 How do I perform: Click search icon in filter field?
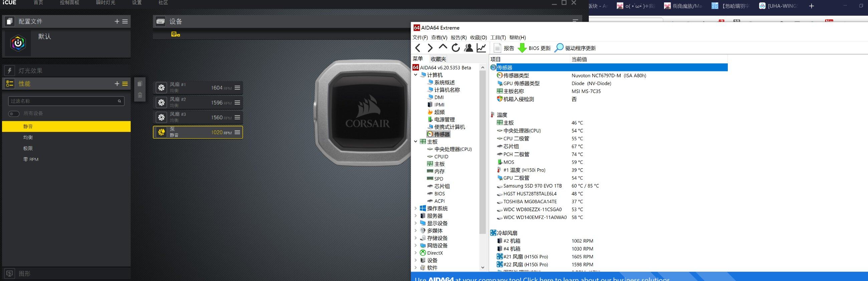(119, 101)
